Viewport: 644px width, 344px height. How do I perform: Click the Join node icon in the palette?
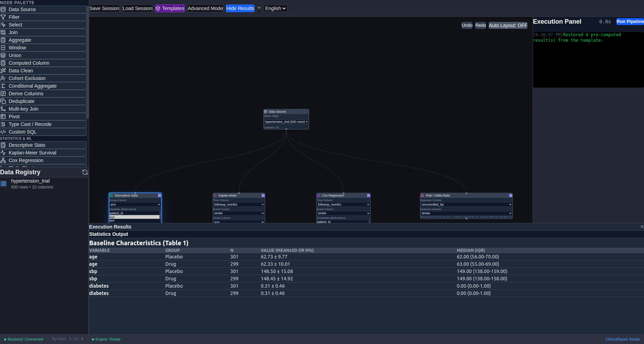point(3,32)
